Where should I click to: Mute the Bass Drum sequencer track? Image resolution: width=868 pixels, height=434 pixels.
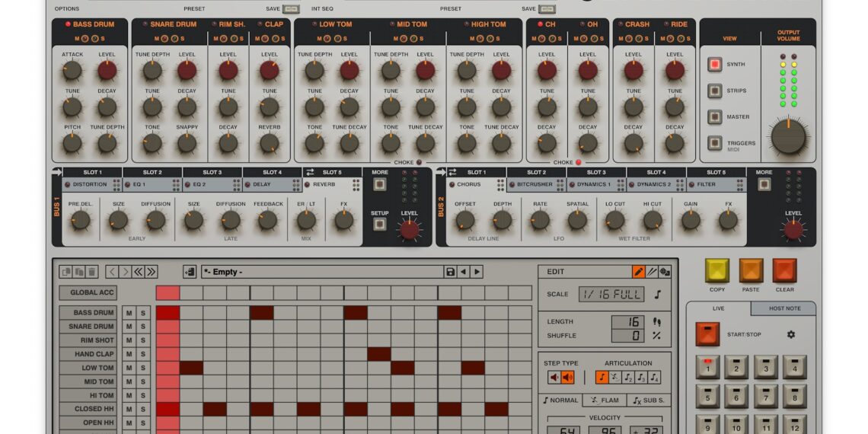[129, 313]
